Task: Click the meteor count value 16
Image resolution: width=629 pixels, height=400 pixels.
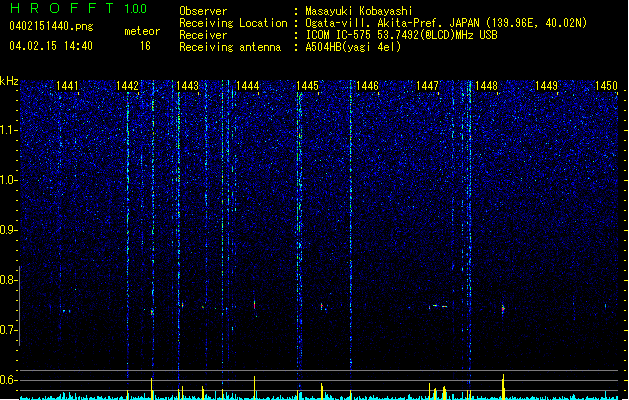Action: 145,46
